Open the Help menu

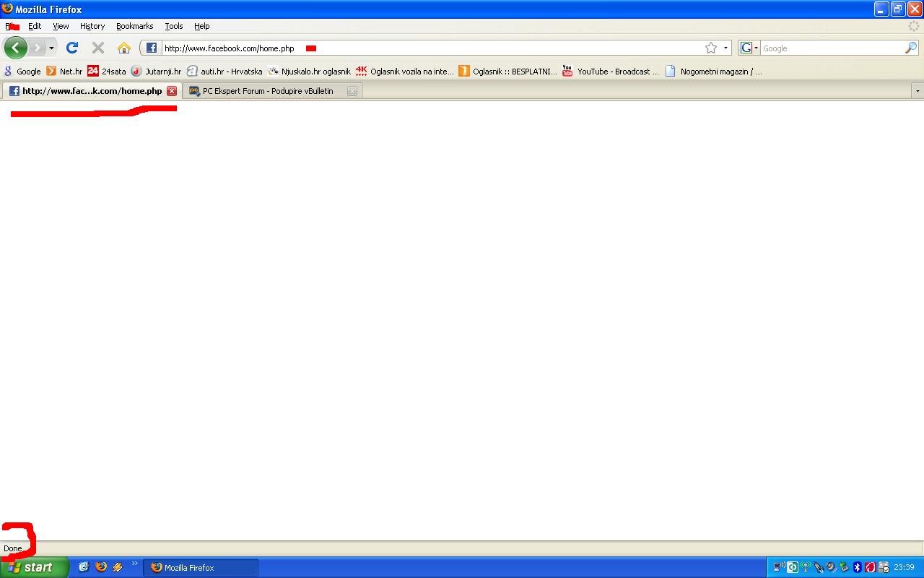click(202, 26)
